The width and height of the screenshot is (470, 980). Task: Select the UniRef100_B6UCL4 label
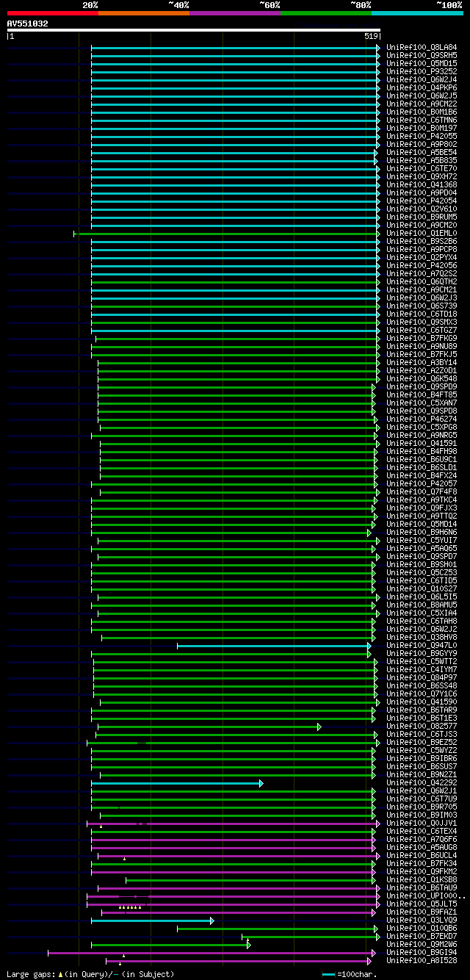pos(422,856)
